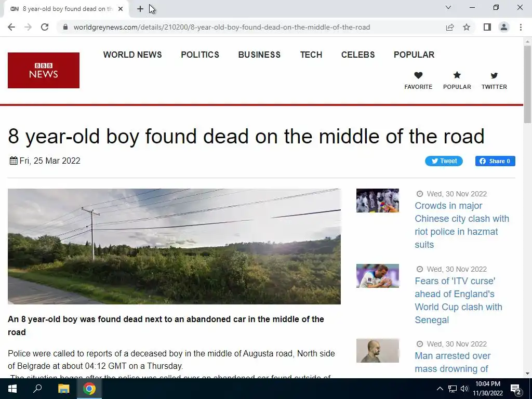Click the share page icon in address bar
This screenshot has height=399, width=532.
coord(450,27)
